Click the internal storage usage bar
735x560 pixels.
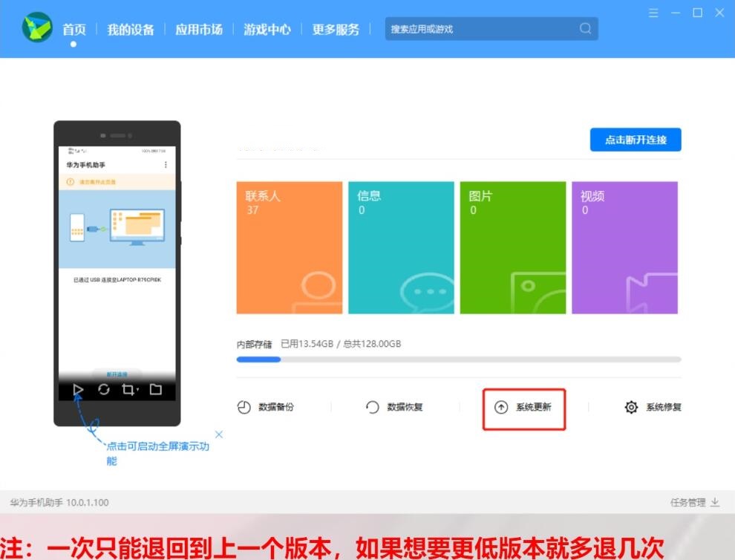458,359
